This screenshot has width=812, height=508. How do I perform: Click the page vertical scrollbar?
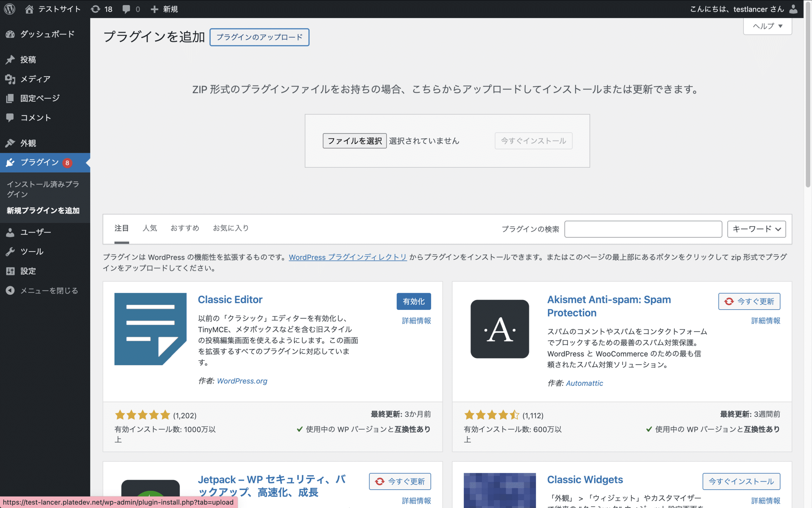(x=808, y=94)
